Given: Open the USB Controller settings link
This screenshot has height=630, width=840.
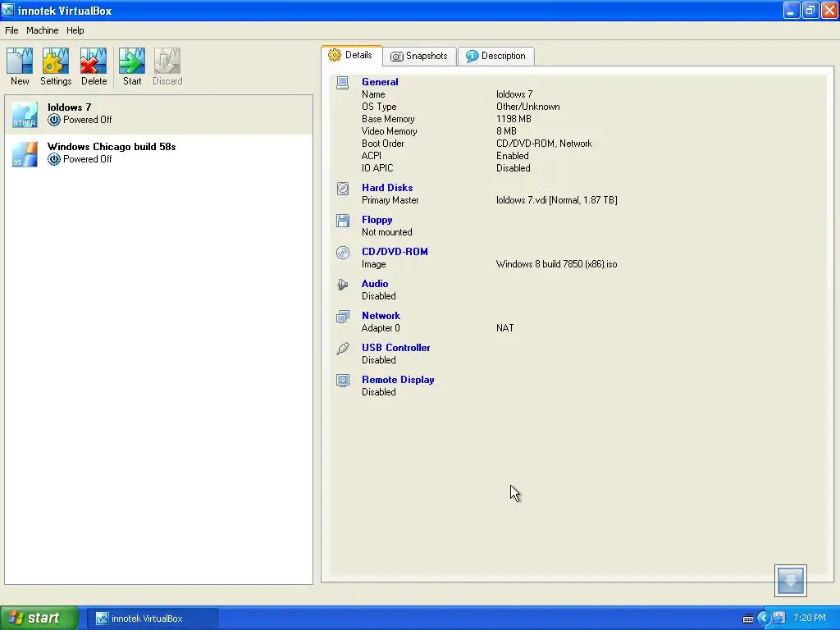Looking at the screenshot, I should (395, 348).
